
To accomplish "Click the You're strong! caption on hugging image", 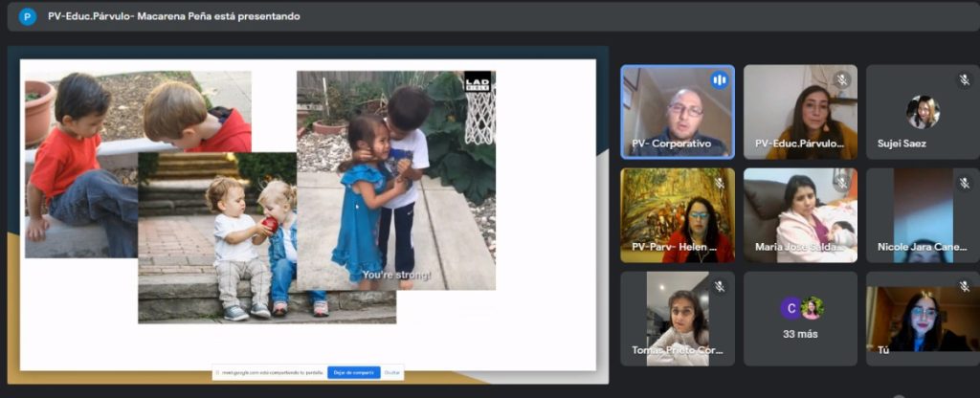I will tap(396, 276).
